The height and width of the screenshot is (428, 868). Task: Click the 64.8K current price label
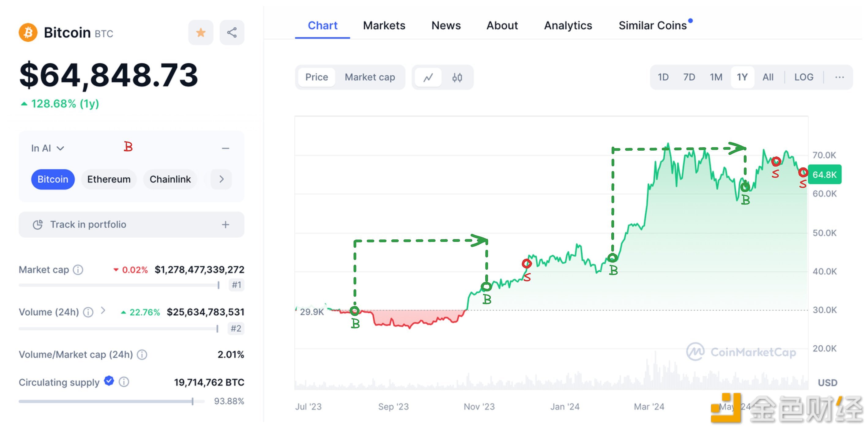(x=825, y=175)
